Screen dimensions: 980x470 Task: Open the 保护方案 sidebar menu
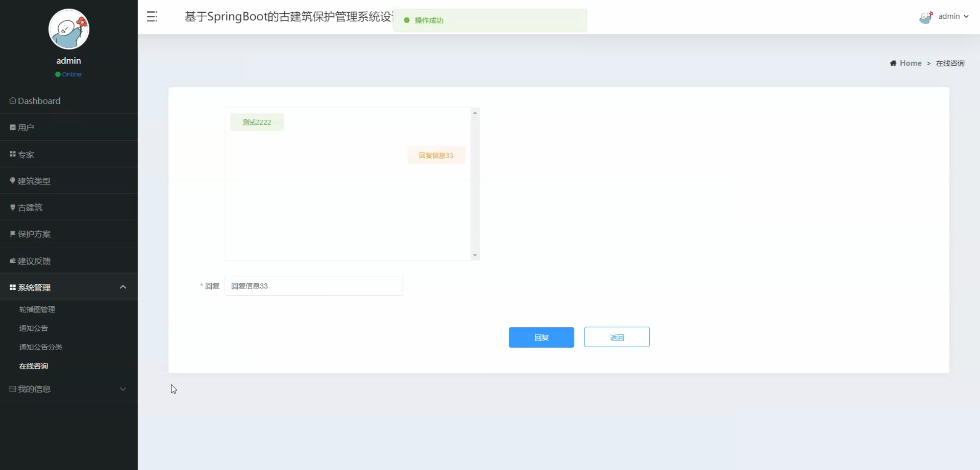click(x=34, y=234)
